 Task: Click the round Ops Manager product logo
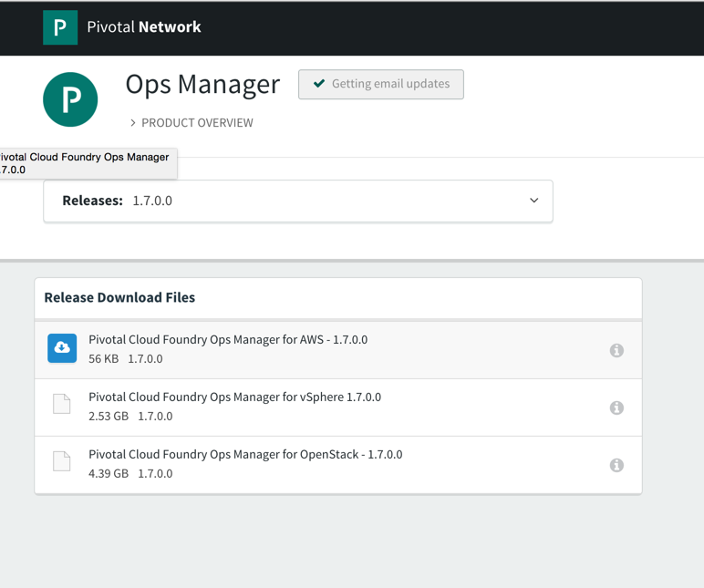(70, 99)
